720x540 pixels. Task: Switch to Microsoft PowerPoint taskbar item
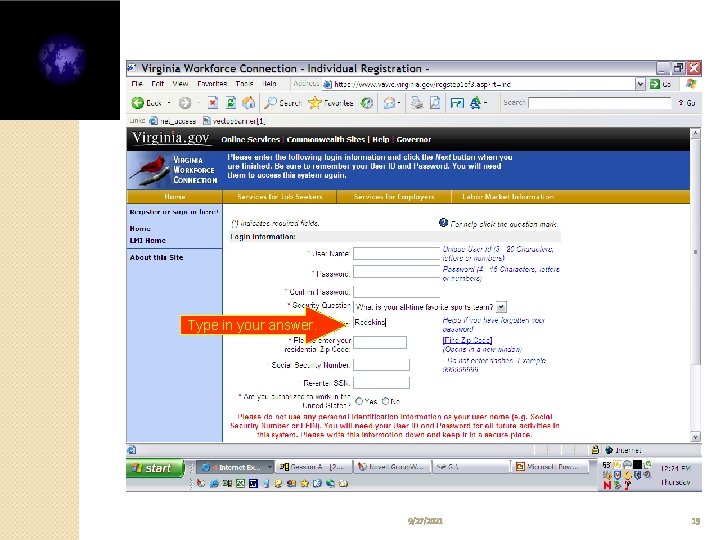point(550,467)
